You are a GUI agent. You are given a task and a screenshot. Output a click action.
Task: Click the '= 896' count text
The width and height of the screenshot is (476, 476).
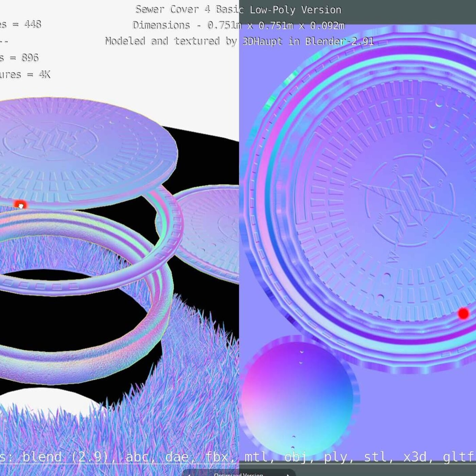tap(24, 58)
